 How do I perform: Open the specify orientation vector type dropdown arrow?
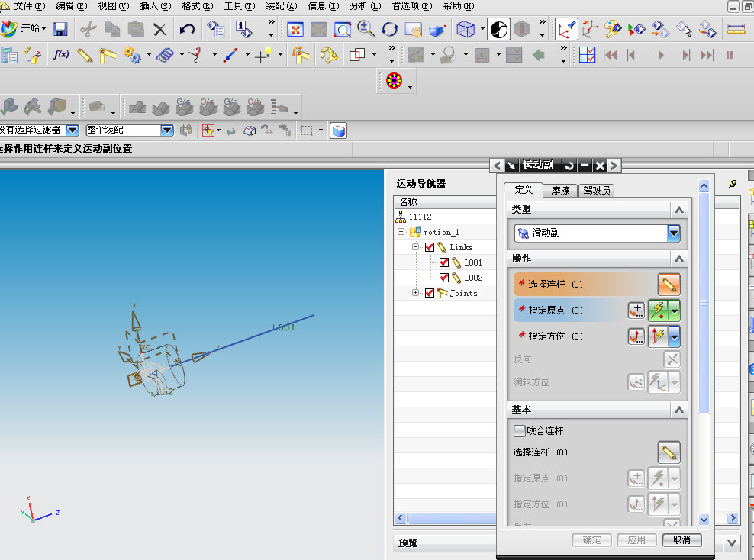[x=675, y=337]
